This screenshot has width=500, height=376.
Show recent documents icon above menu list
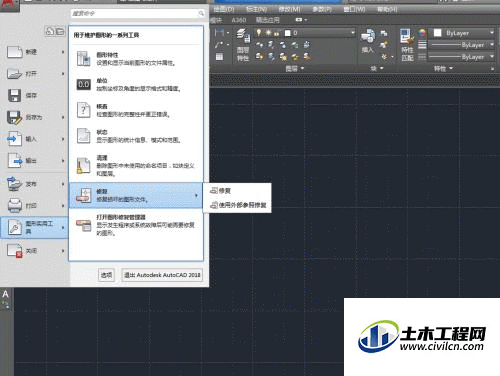click(50, 31)
